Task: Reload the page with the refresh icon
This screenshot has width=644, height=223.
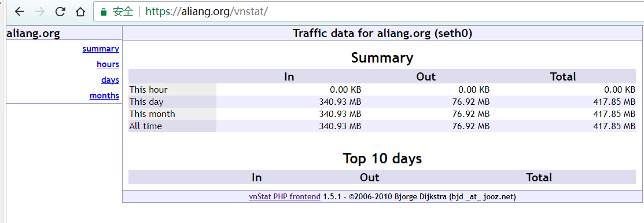Action: [x=60, y=12]
